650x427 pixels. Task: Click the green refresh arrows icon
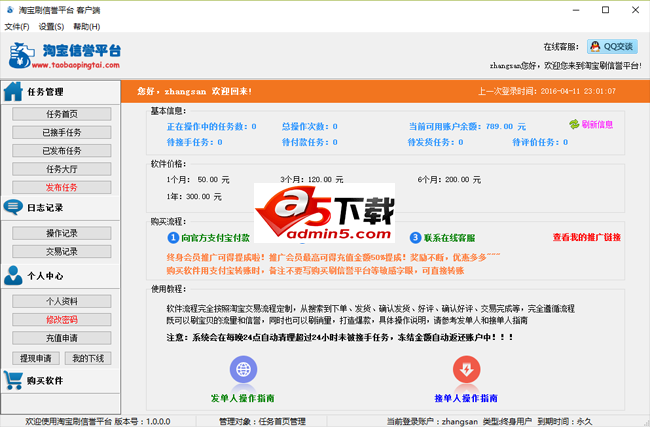574,124
